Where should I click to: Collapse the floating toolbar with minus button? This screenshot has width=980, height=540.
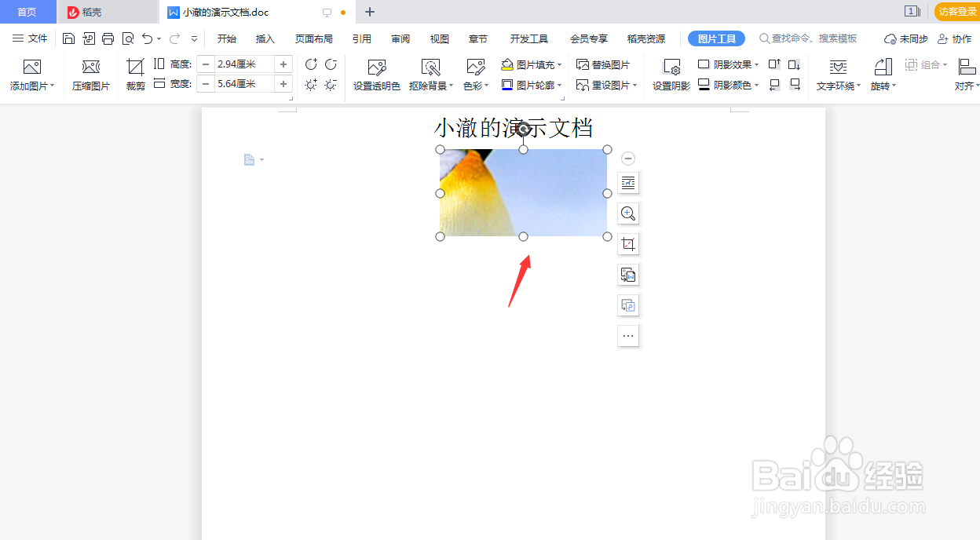[x=628, y=158]
